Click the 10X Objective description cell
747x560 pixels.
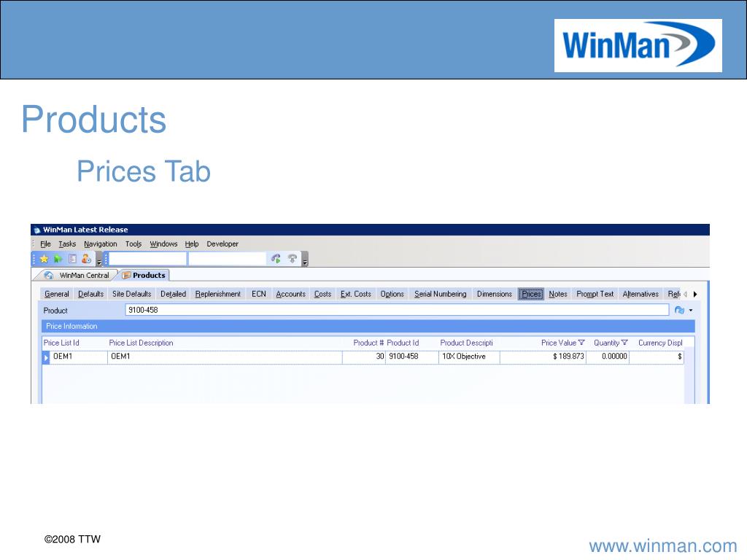pos(469,357)
